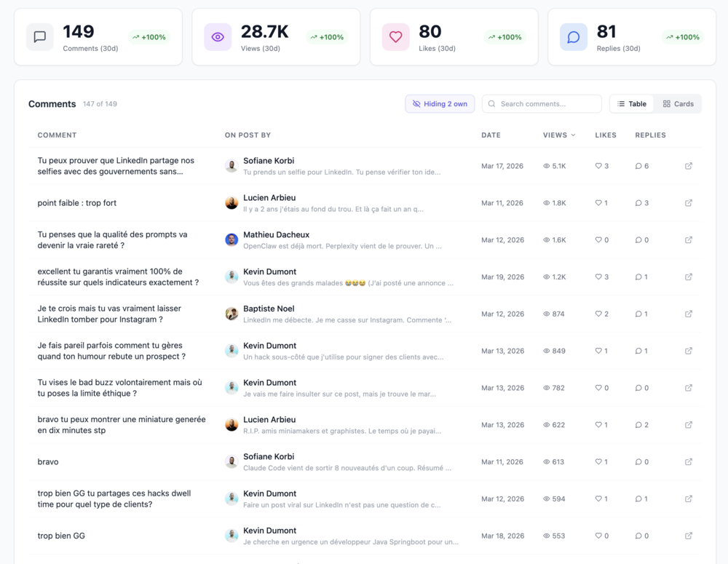The height and width of the screenshot is (564, 728).
Task: Click the external link icon on the bottom 'trop bien GG' row
Action: click(688, 536)
